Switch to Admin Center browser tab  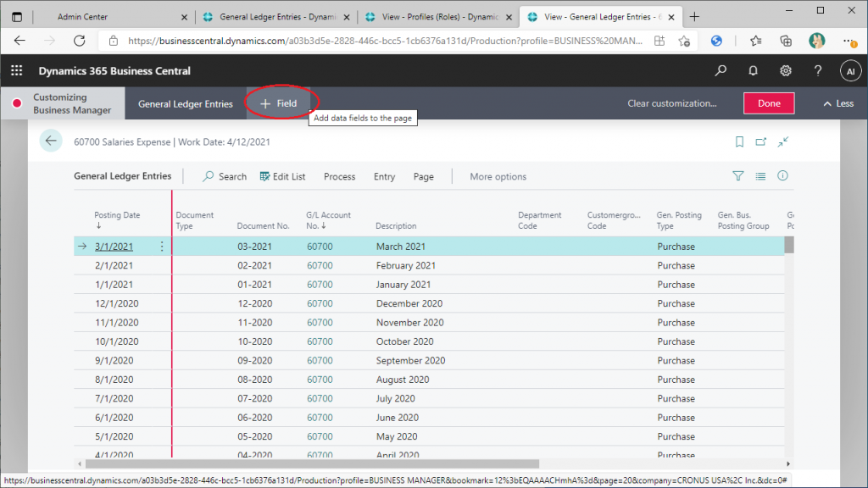(x=82, y=17)
